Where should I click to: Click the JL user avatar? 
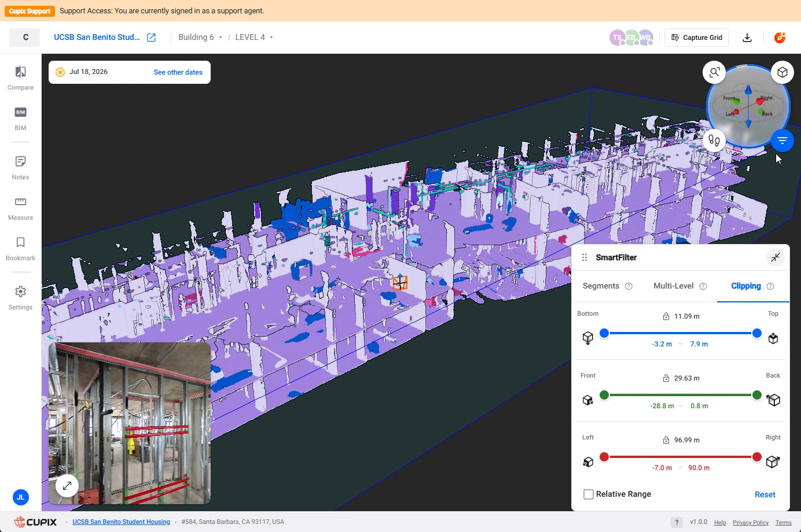(20, 497)
